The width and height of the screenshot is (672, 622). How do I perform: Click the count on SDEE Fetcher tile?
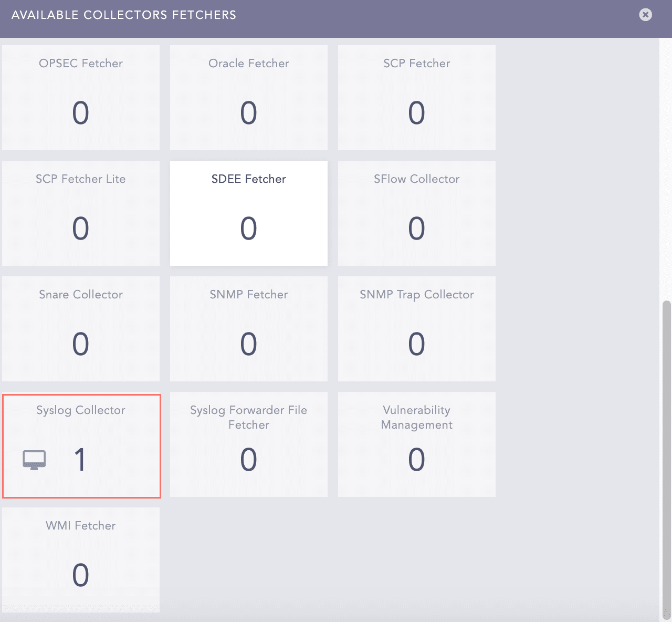click(249, 228)
